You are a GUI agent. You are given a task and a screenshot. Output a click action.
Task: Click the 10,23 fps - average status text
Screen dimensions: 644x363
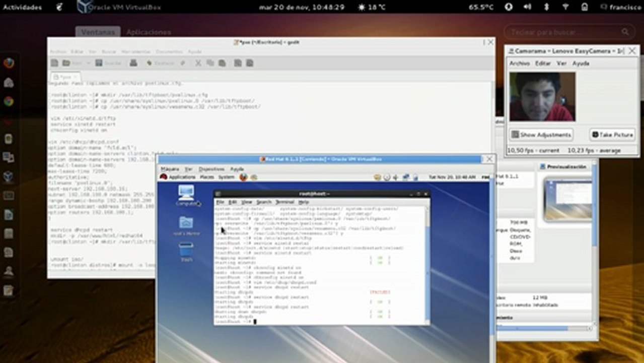[594, 150]
